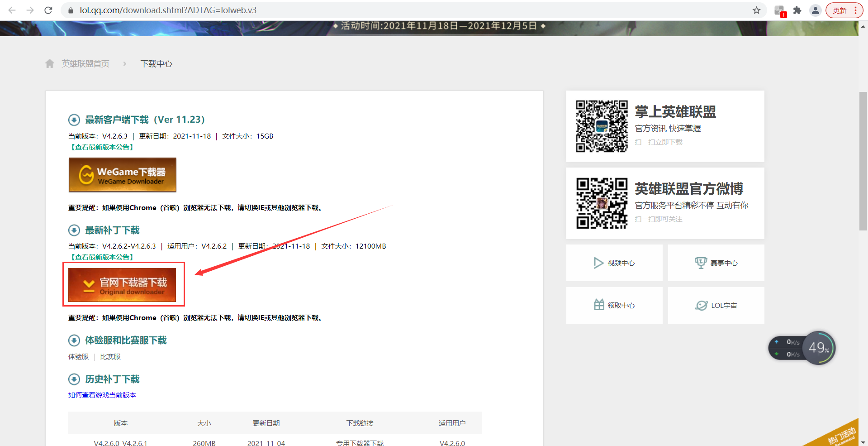Click the 掌上英雄联盟 title text

click(675, 112)
